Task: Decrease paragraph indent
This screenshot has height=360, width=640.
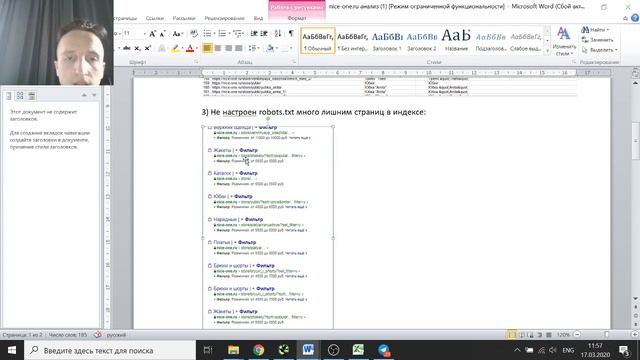Action: point(253,34)
